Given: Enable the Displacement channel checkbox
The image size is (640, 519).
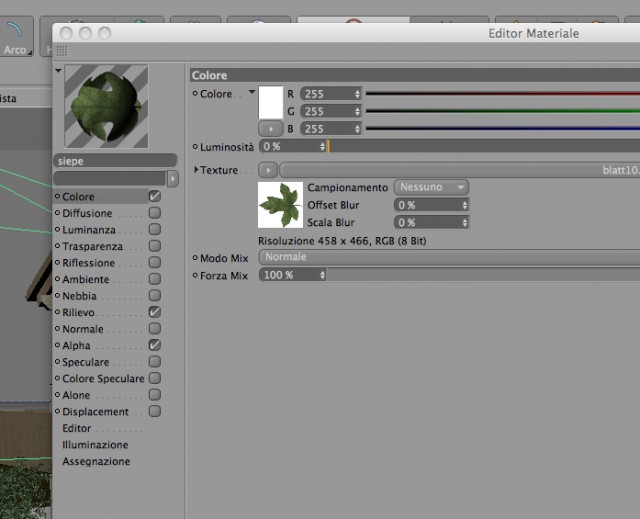Looking at the screenshot, I should pyautogui.click(x=155, y=411).
